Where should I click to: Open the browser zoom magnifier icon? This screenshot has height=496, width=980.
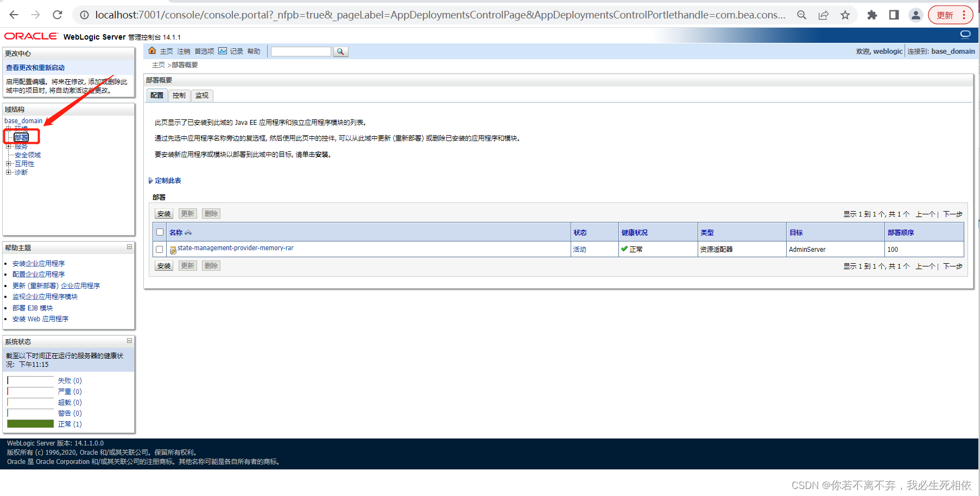[801, 15]
